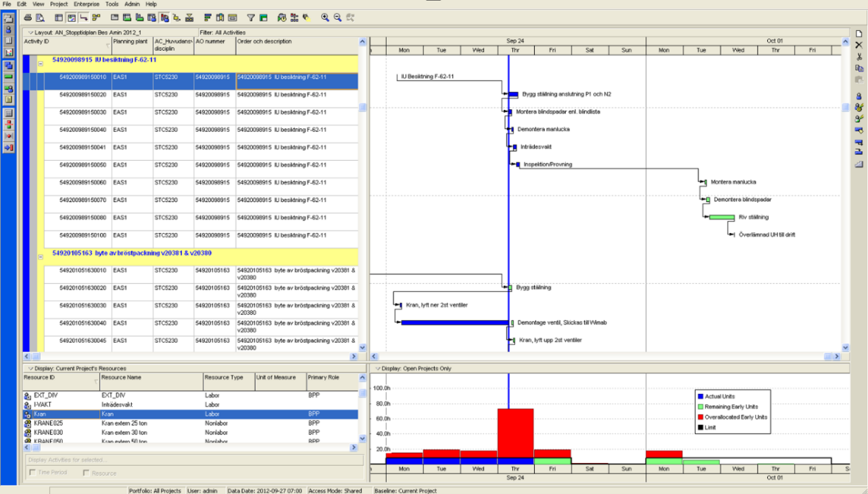Zoom in using the magnifier plus icon
This screenshot has height=494, width=868.
[x=325, y=18]
